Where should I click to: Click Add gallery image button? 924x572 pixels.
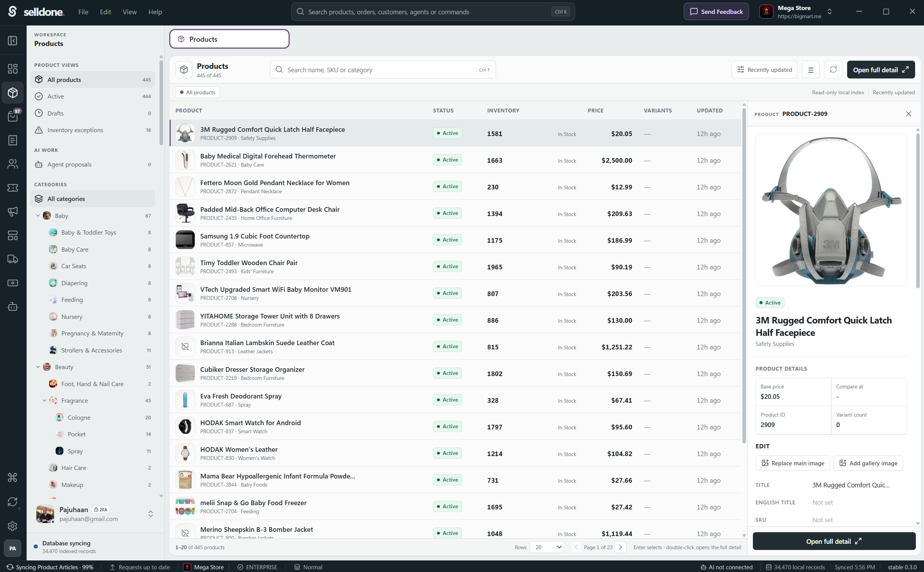868,463
